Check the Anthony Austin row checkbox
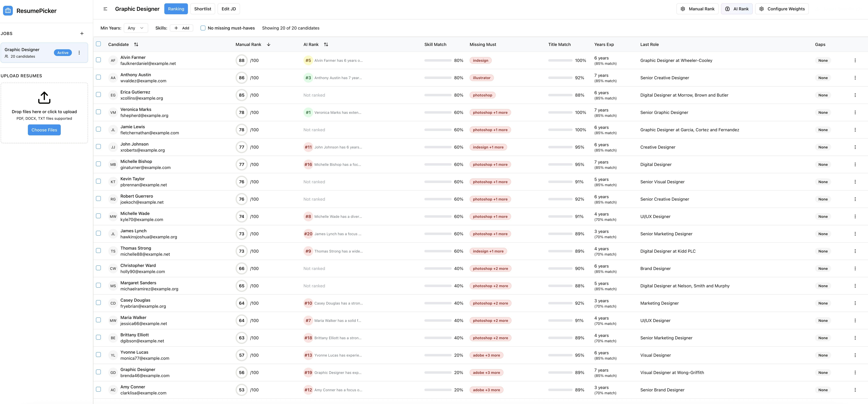The height and width of the screenshot is (404, 868). pyautogui.click(x=98, y=77)
